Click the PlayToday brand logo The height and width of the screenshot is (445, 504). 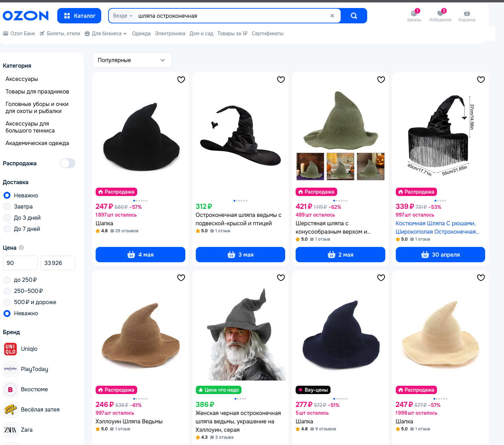tap(10, 369)
